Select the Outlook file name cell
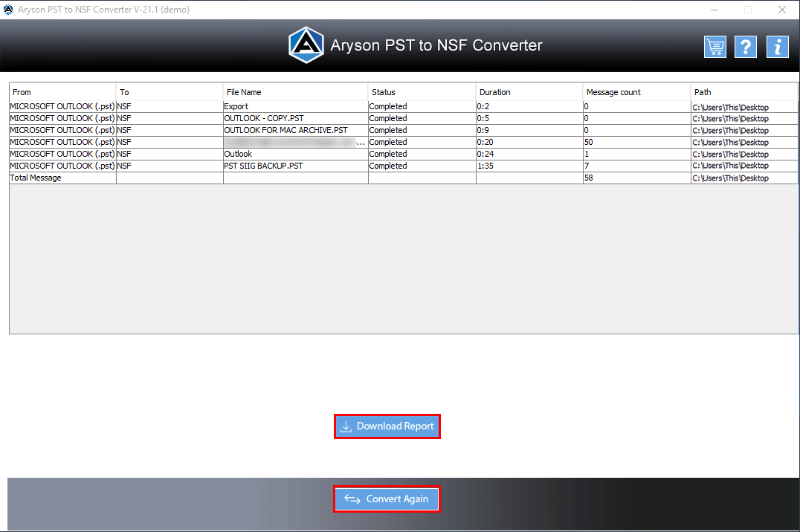The height and width of the screenshot is (532, 800). (295, 154)
